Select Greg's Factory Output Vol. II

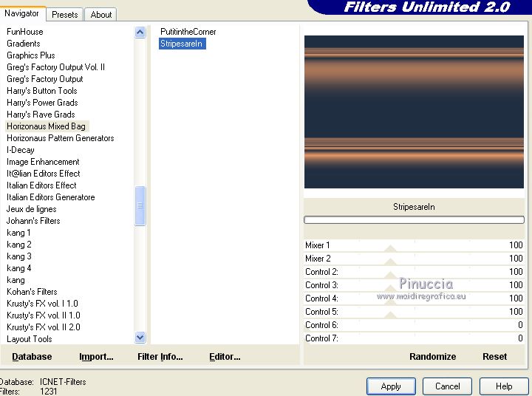[55, 67]
